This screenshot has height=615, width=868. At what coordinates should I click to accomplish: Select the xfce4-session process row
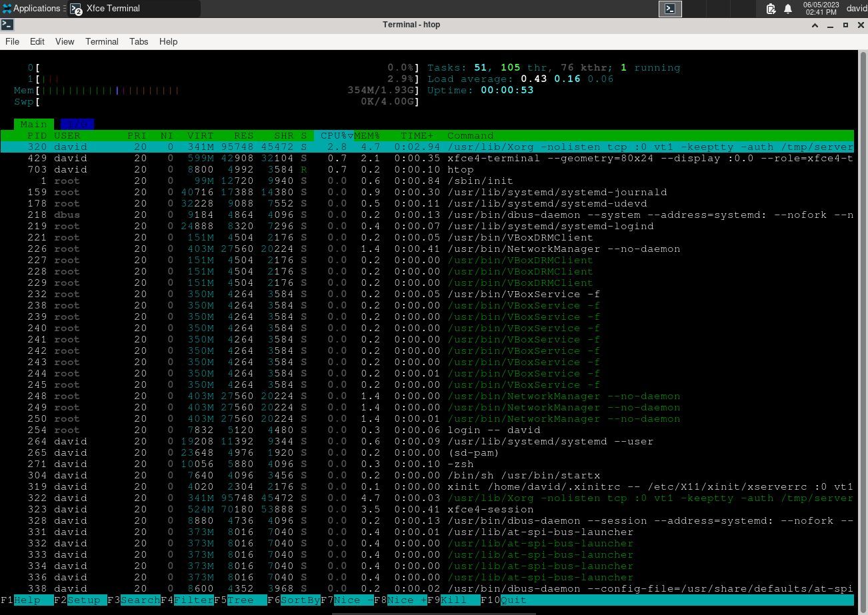tap(427, 509)
